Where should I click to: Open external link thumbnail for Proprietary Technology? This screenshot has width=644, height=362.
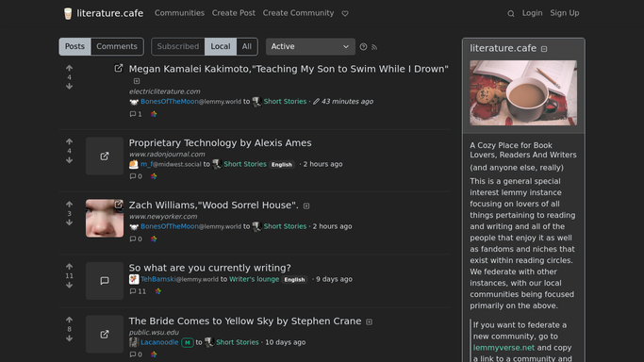pyautogui.click(x=105, y=156)
